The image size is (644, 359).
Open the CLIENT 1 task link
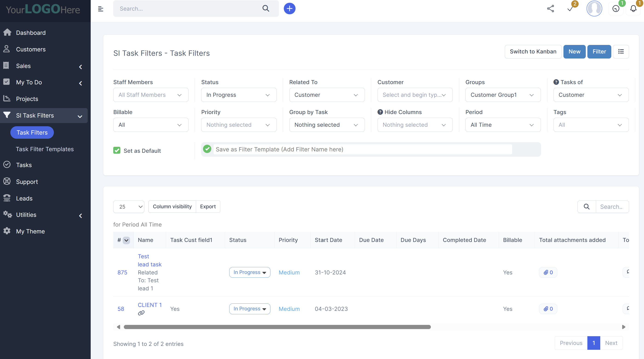tap(150, 305)
